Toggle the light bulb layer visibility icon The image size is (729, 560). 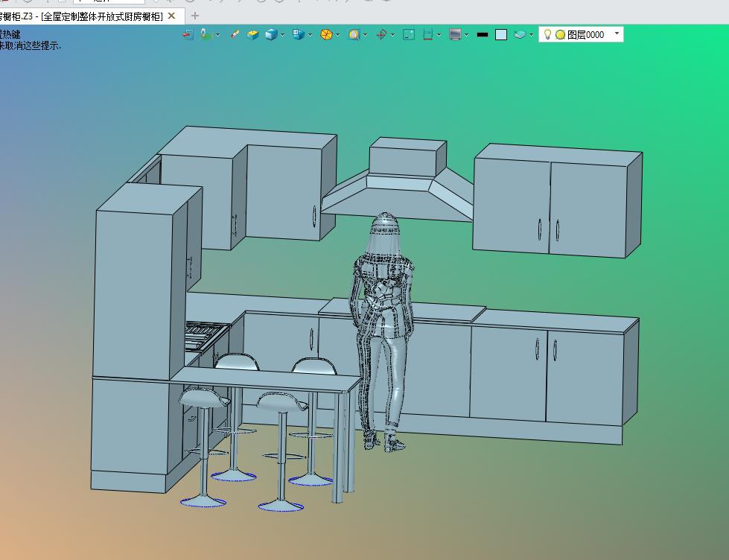coord(547,34)
